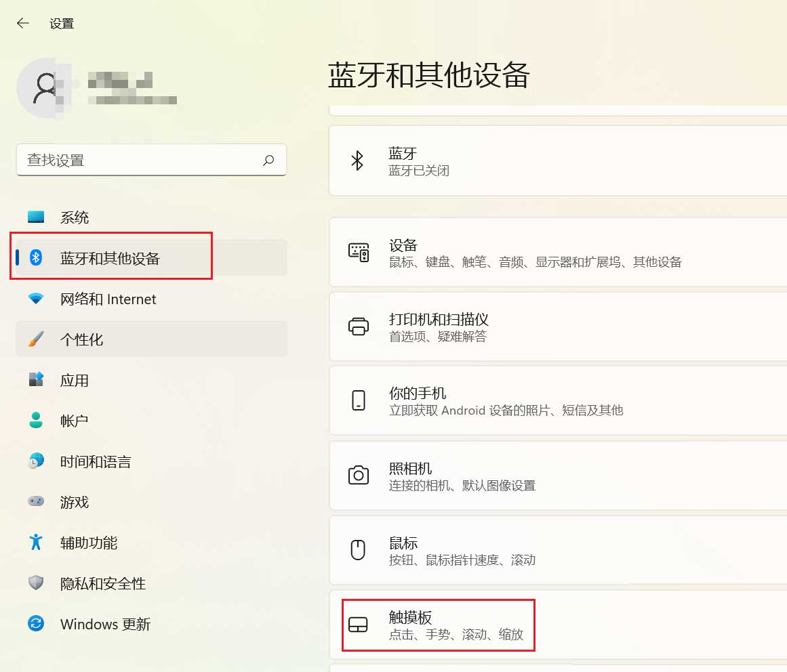Click the printer icon for 打印机和扫描仪
This screenshot has width=787, height=672.
click(359, 327)
